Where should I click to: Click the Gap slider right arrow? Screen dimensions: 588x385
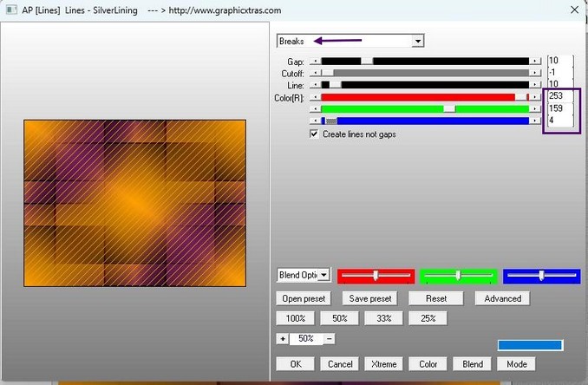[x=535, y=62]
